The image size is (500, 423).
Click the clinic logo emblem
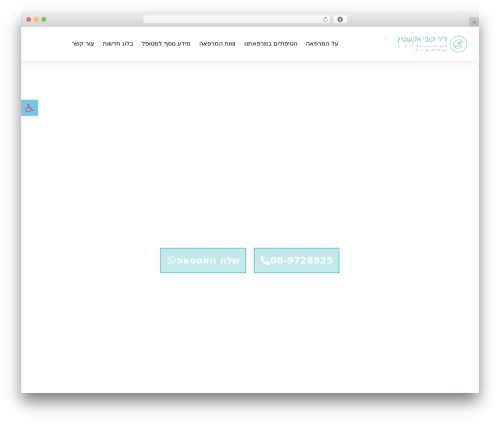pos(458,44)
